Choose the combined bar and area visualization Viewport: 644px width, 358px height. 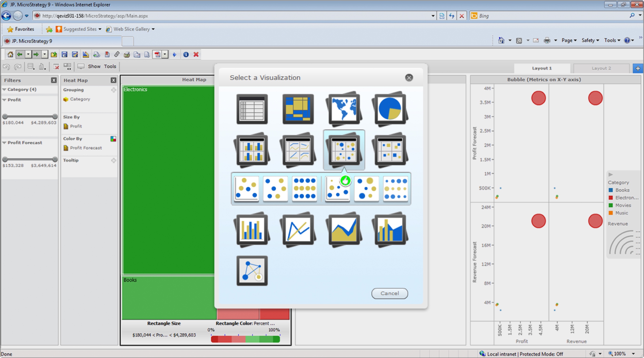[x=390, y=230]
